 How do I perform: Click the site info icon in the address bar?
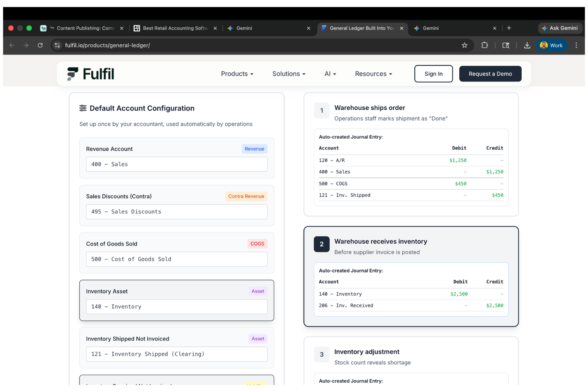click(57, 45)
